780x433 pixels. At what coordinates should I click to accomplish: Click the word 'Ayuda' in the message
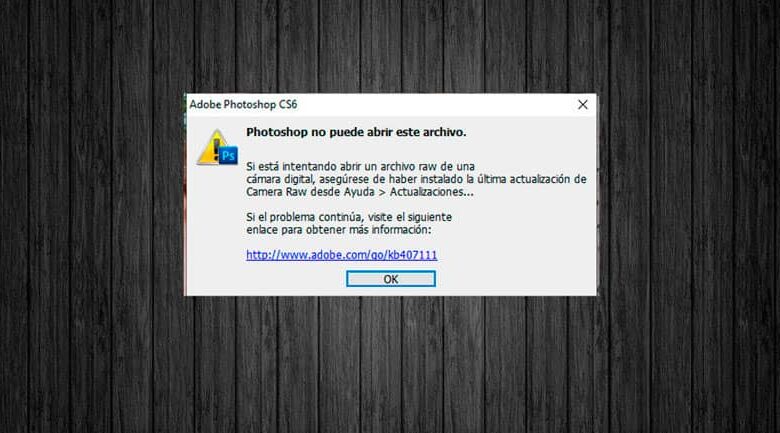point(359,192)
